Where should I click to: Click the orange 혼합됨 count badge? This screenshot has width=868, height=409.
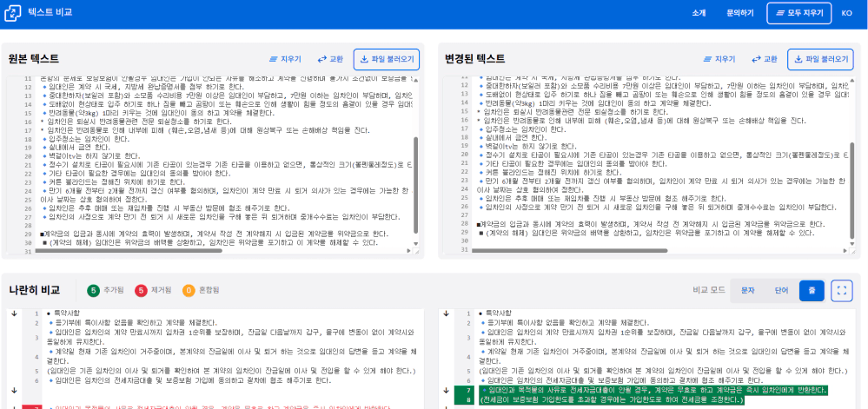(189, 290)
